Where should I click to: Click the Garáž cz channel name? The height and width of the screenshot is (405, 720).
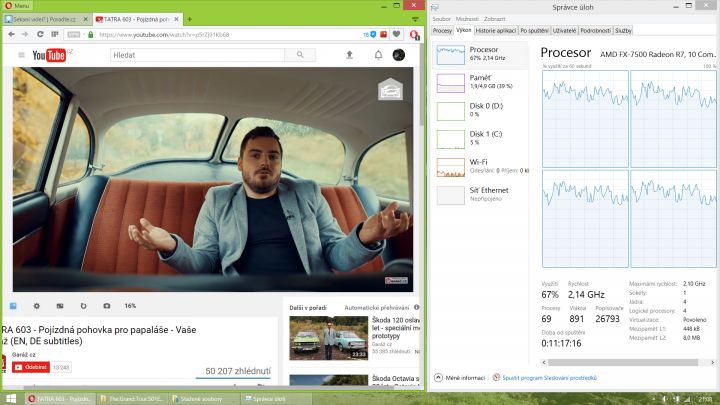pos(24,354)
